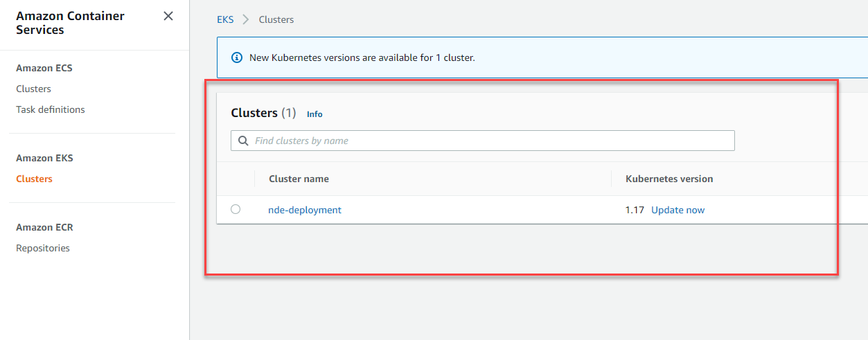This screenshot has width=868, height=340.
Task: Click the Amazon ECS section heading
Action: pyautogui.click(x=44, y=68)
